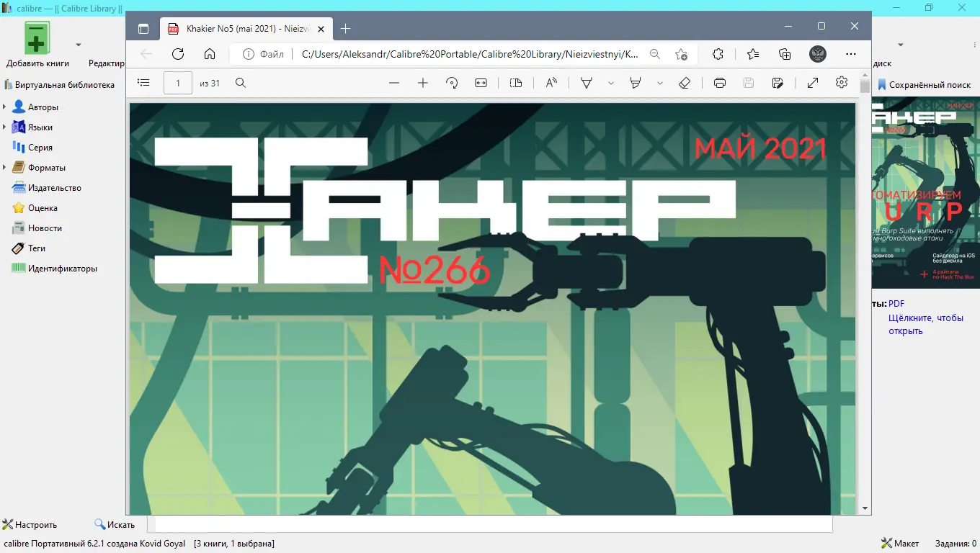Image resolution: width=980 pixels, height=553 pixels.
Task: Open the Draw pen options dropdown
Action: (611, 84)
